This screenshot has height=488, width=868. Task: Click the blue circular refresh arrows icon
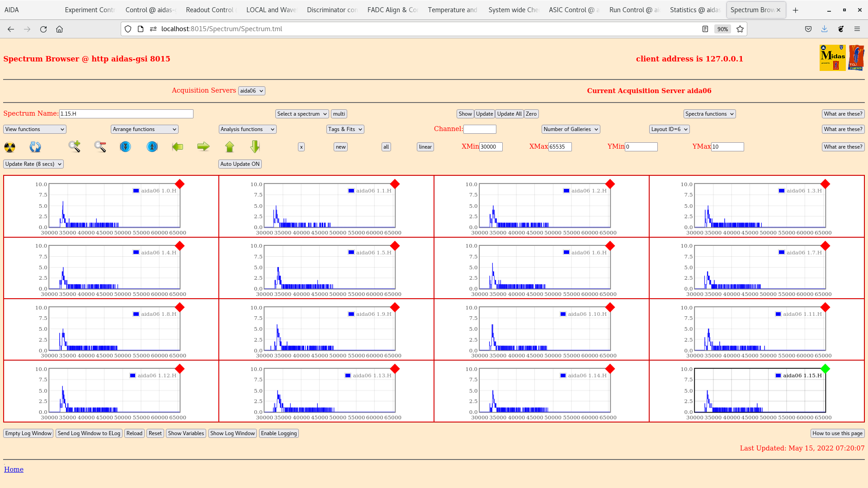point(35,147)
